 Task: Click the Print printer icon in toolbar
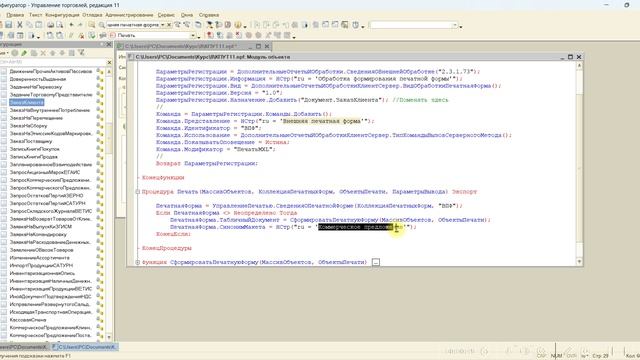(50, 25)
